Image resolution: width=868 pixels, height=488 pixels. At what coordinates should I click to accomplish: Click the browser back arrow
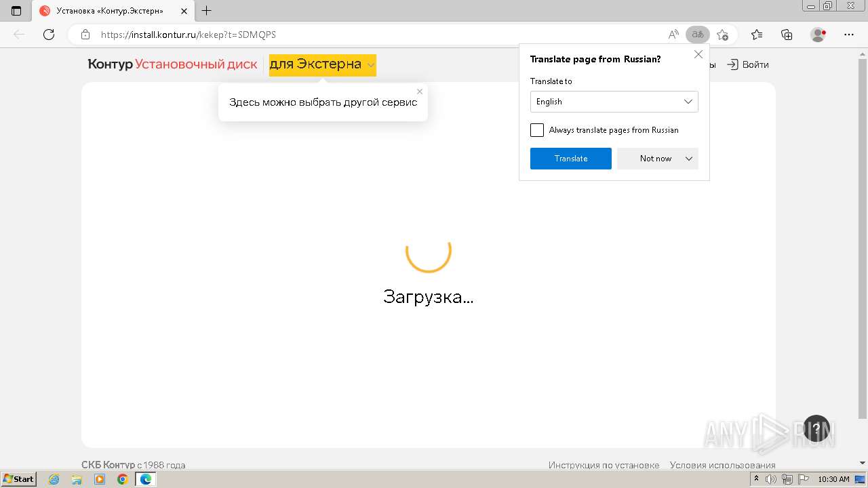pyautogui.click(x=19, y=35)
